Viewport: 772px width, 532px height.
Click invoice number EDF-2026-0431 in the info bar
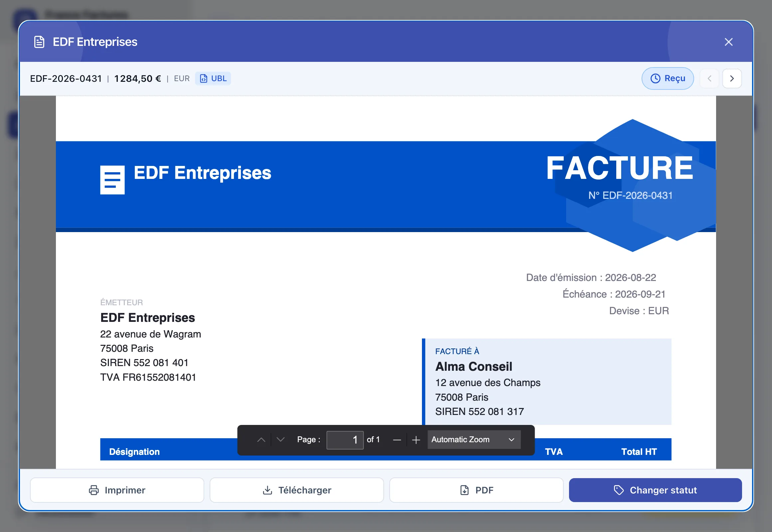coord(66,79)
